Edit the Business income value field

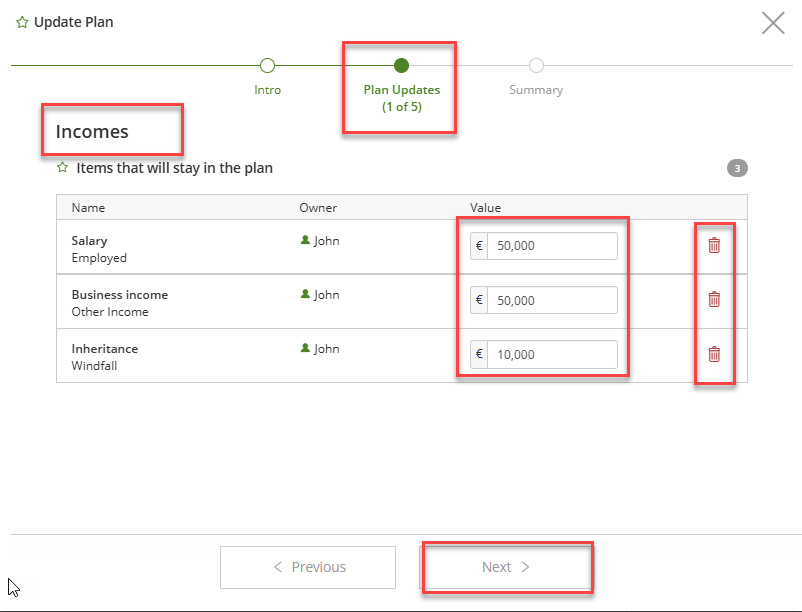point(544,300)
